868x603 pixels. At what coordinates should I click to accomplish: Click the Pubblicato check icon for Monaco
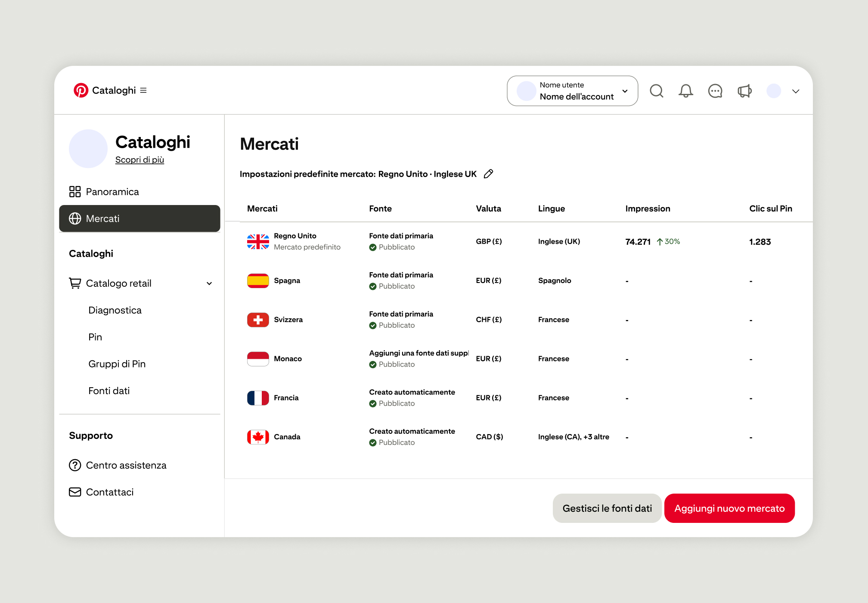373,364
